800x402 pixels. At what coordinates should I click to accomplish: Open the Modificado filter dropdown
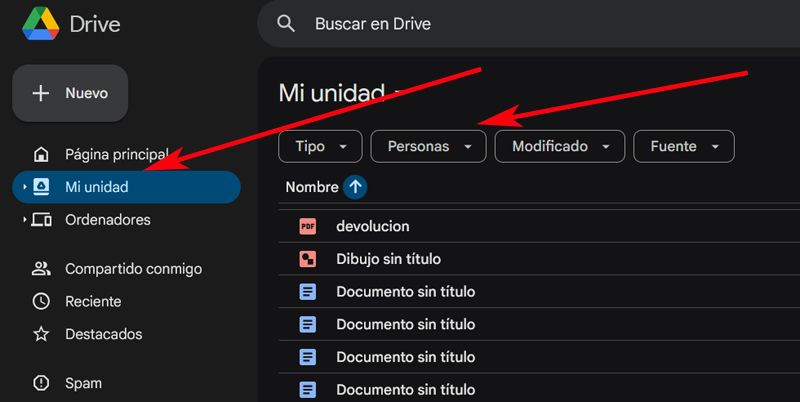click(x=559, y=146)
